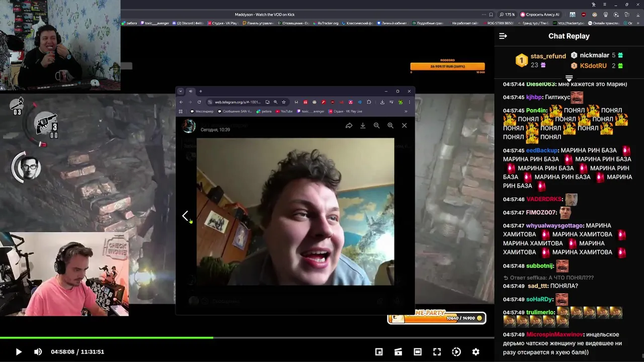Open the Chrome zoom indicator icon

pos(275,102)
